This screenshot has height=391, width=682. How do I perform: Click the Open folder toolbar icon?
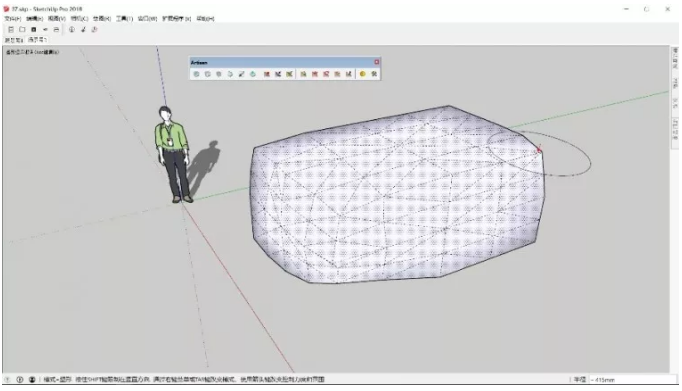click(x=22, y=30)
